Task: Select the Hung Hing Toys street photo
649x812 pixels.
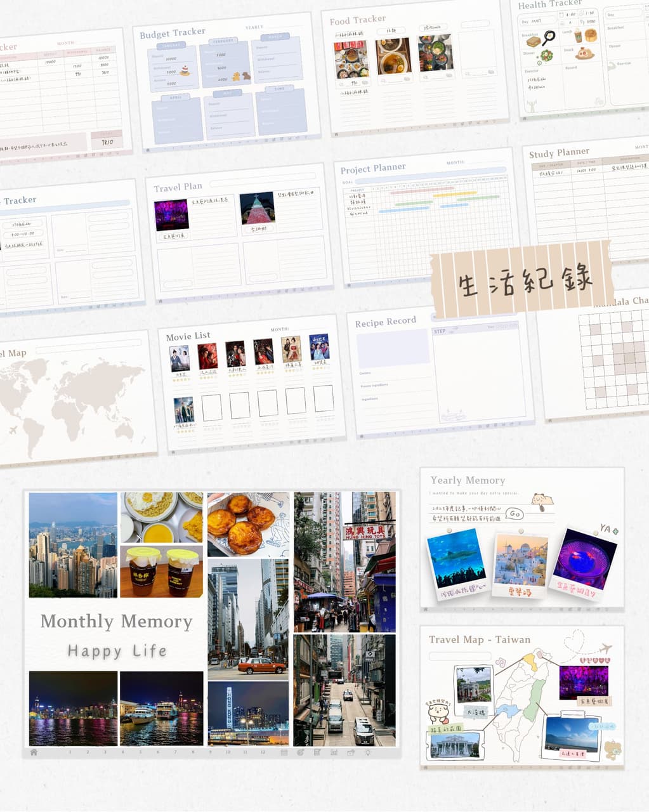Action: pyautogui.click(x=344, y=561)
